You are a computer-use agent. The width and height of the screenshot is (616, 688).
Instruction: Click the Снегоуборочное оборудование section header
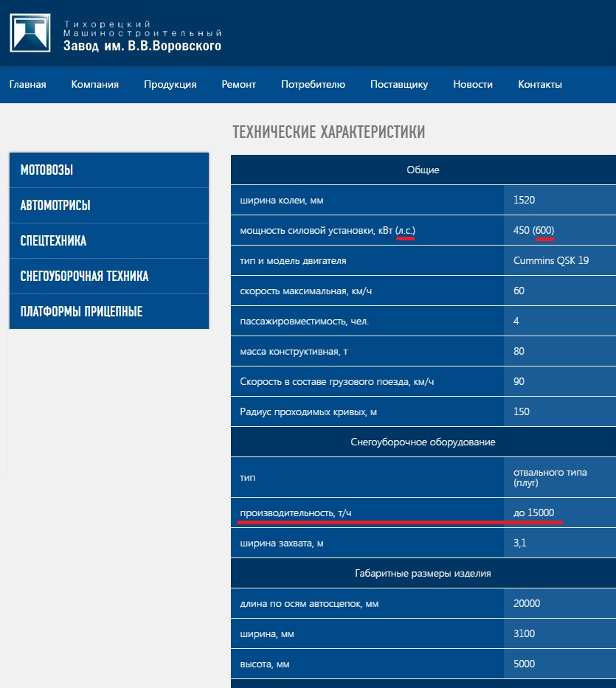pos(423,442)
